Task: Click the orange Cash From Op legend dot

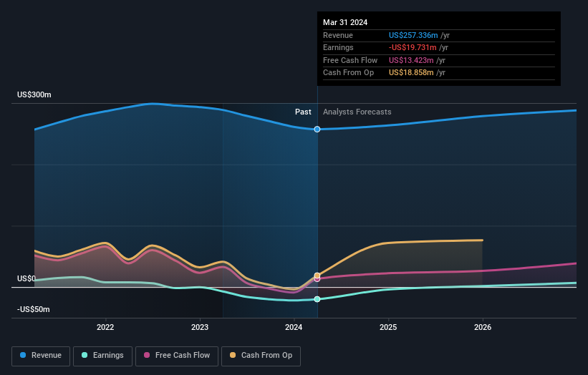Action: coord(233,355)
